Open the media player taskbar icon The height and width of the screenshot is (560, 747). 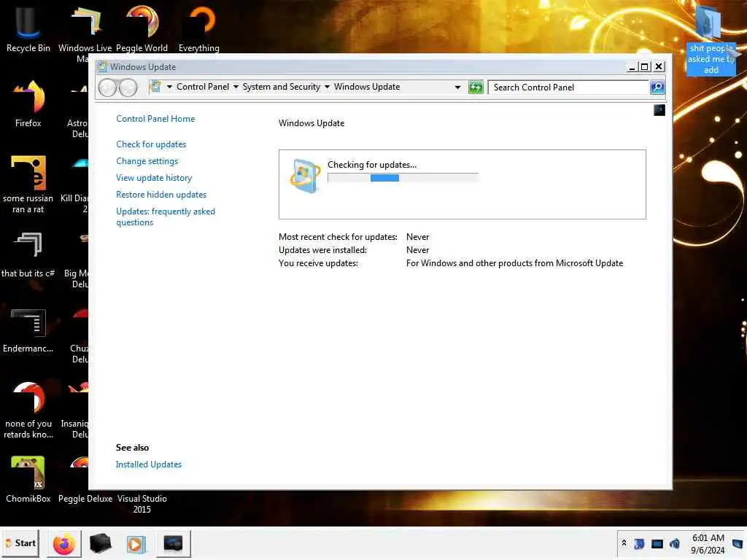(x=136, y=544)
